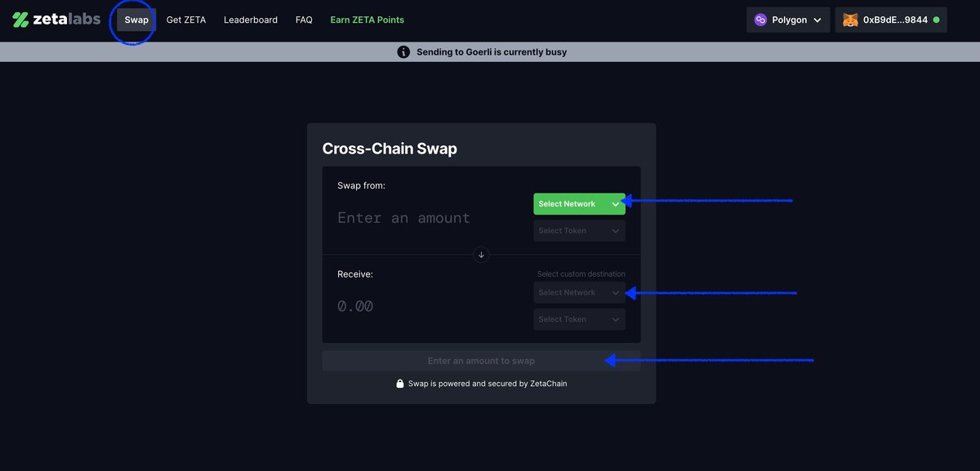Image resolution: width=980 pixels, height=471 pixels.
Task: Click the green wallet connection status dot
Action: click(x=936, y=20)
